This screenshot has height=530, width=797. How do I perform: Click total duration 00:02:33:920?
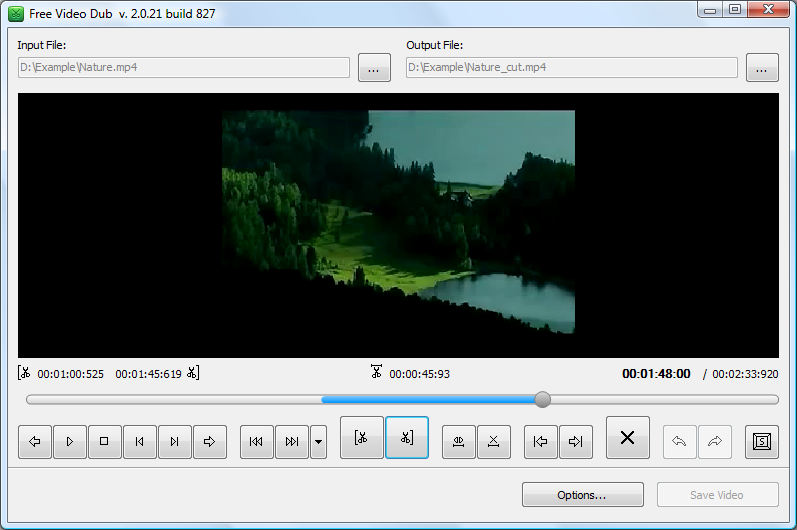(745, 375)
